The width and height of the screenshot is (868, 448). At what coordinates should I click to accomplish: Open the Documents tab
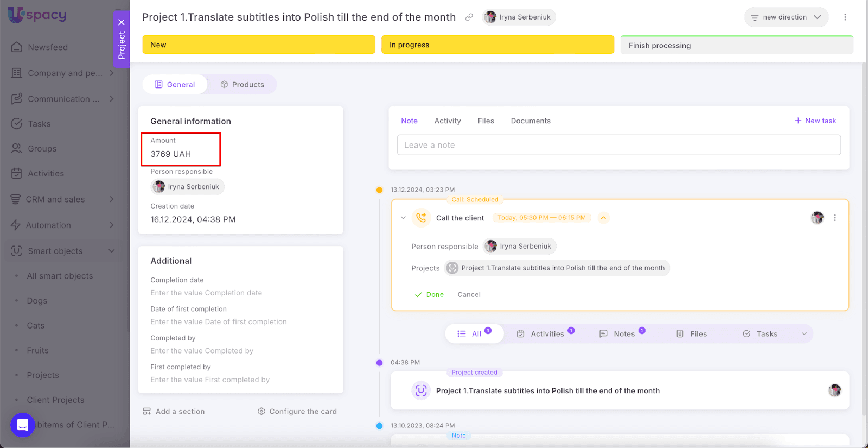[530, 121]
